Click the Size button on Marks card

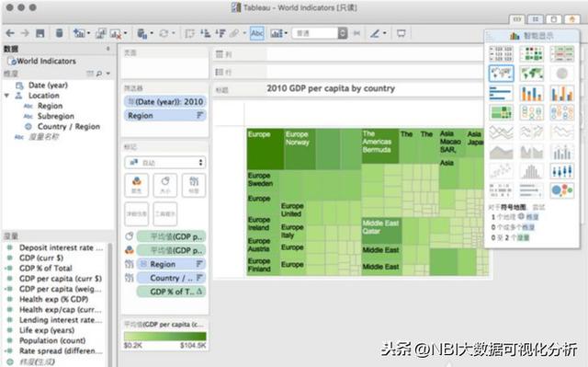[x=165, y=185]
